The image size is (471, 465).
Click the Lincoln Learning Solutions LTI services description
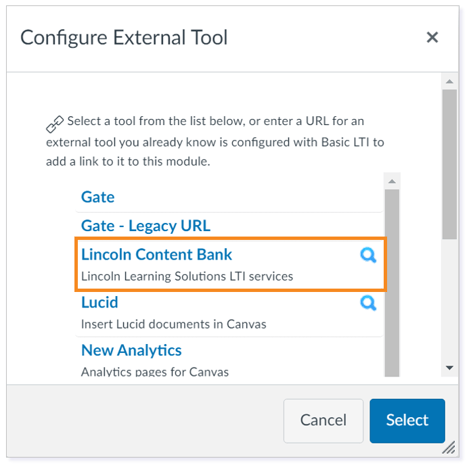[187, 276]
